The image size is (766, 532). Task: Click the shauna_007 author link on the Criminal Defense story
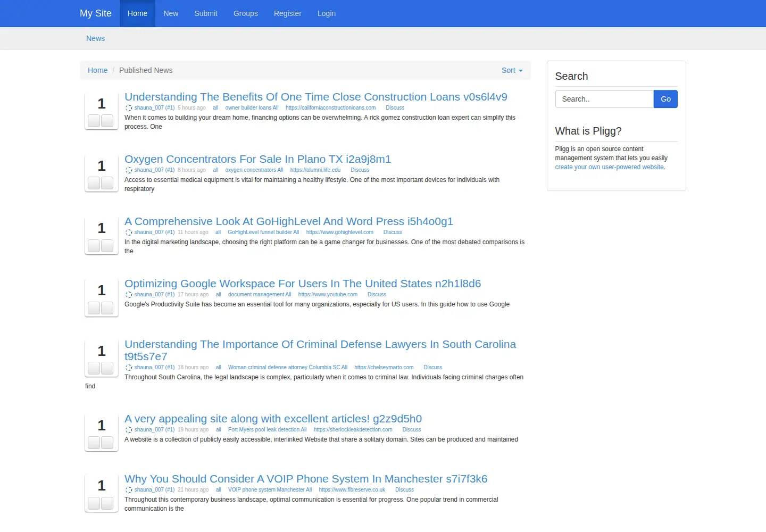154,368
